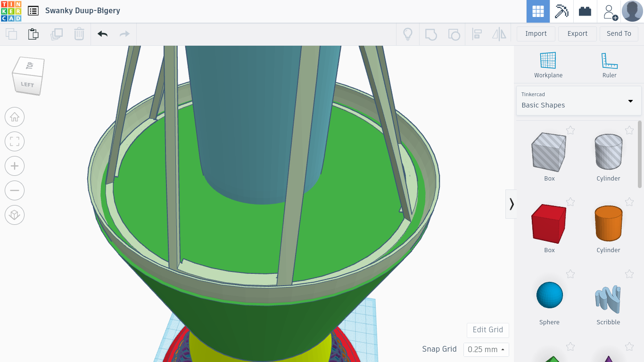Collapse the shapes panel with the chevron
644x362 pixels.
pyautogui.click(x=511, y=204)
